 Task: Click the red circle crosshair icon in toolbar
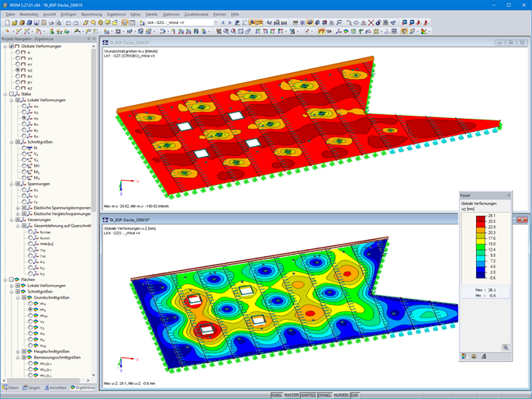[x=356, y=23]
